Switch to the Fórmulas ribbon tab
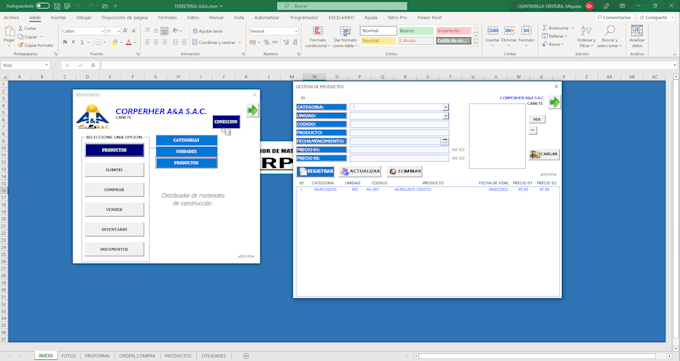Viewport: 680px width, 361px height. click(x=167, y=17)
